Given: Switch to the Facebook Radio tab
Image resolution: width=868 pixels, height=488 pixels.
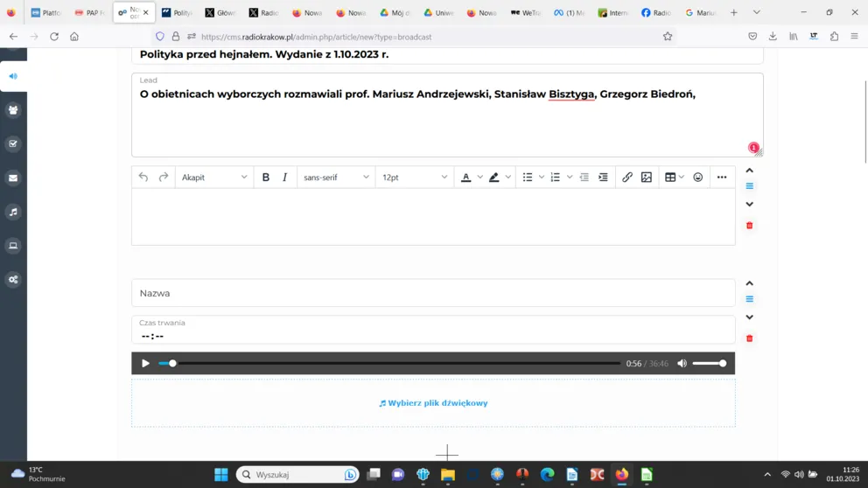Looking at the screenshot, I should coord(656,12).
